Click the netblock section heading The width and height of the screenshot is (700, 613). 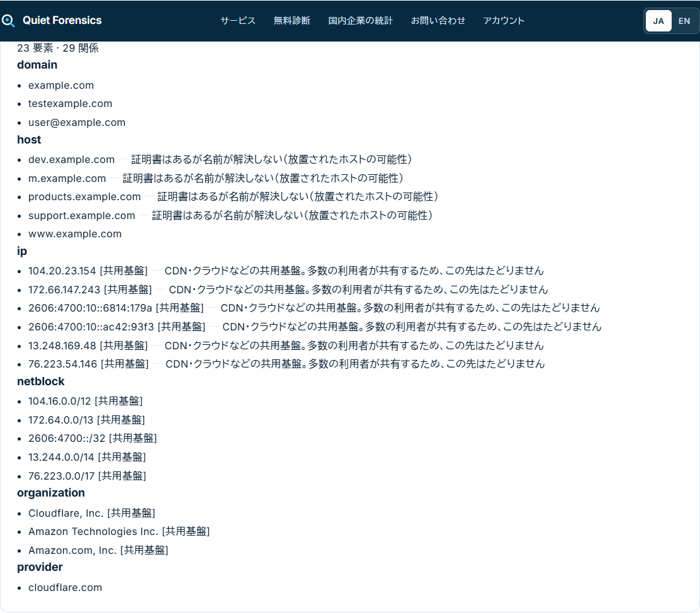pyautogui.click(x=41, y=382)
